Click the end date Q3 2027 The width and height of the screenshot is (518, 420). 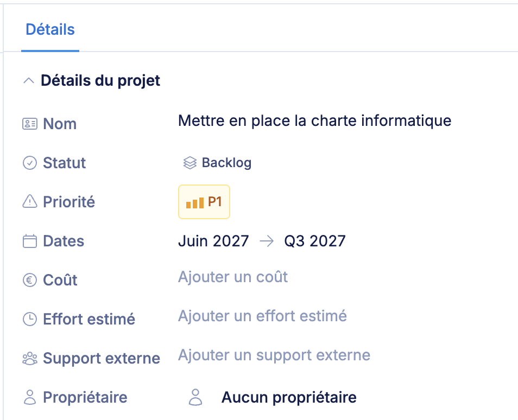coord(315,241)
